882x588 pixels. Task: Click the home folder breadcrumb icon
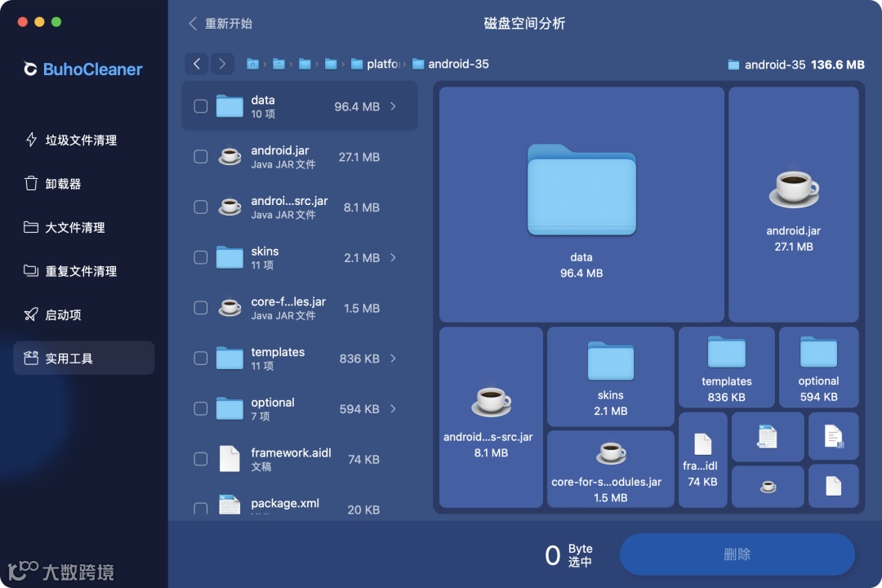252,65
